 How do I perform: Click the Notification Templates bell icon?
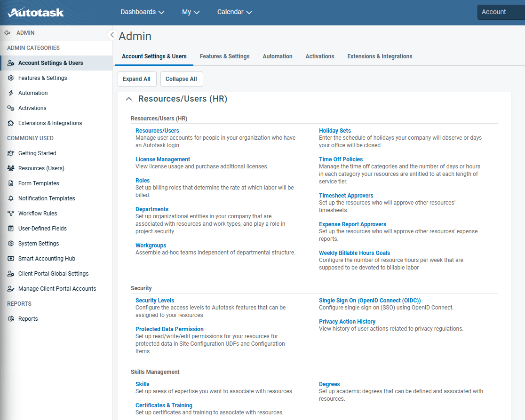click(11, 198)
